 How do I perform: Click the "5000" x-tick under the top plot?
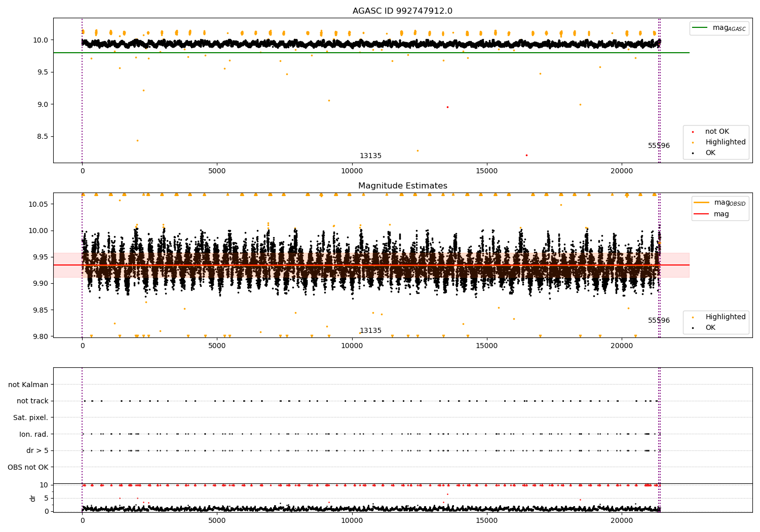click(217, 171)
